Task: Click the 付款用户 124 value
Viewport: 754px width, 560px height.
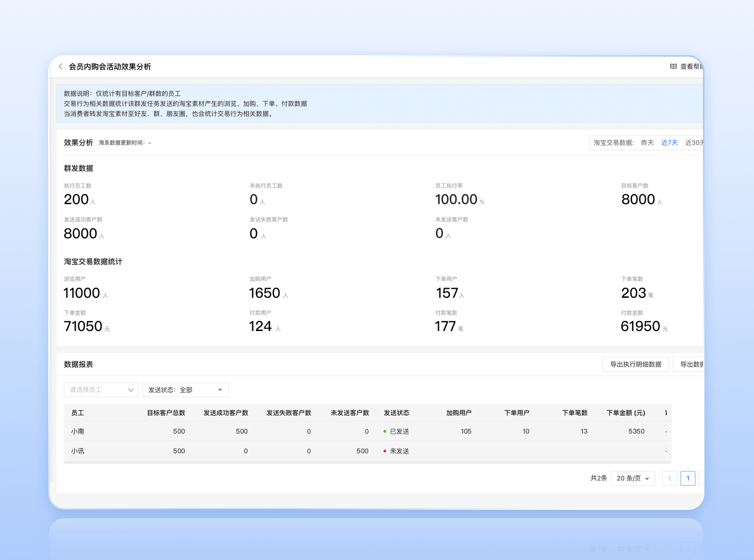Action: tap(260, 326)
